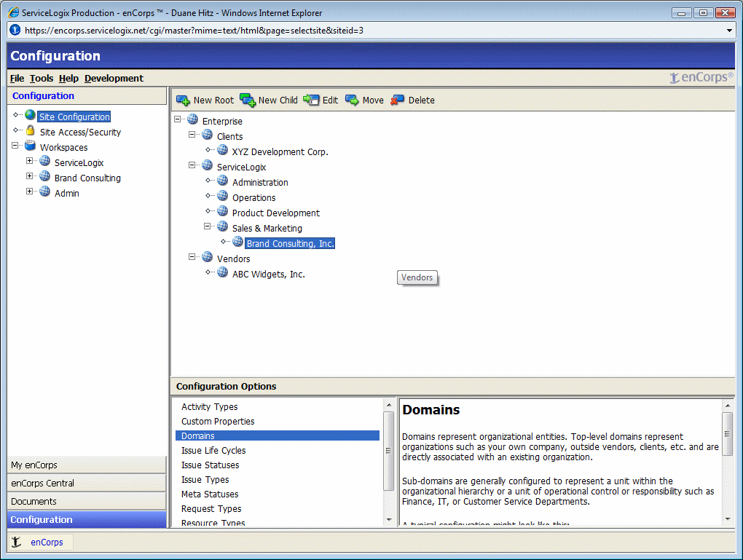
Task: Click the Product Development globe icon
Action: coord(223,211)
